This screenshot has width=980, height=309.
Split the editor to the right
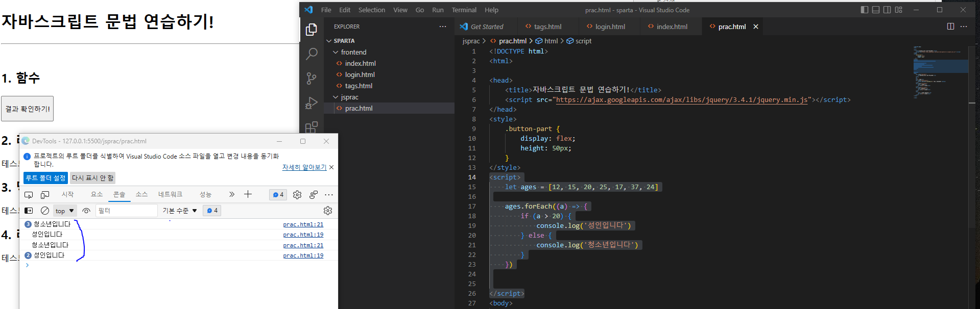(x=950, y=27)
